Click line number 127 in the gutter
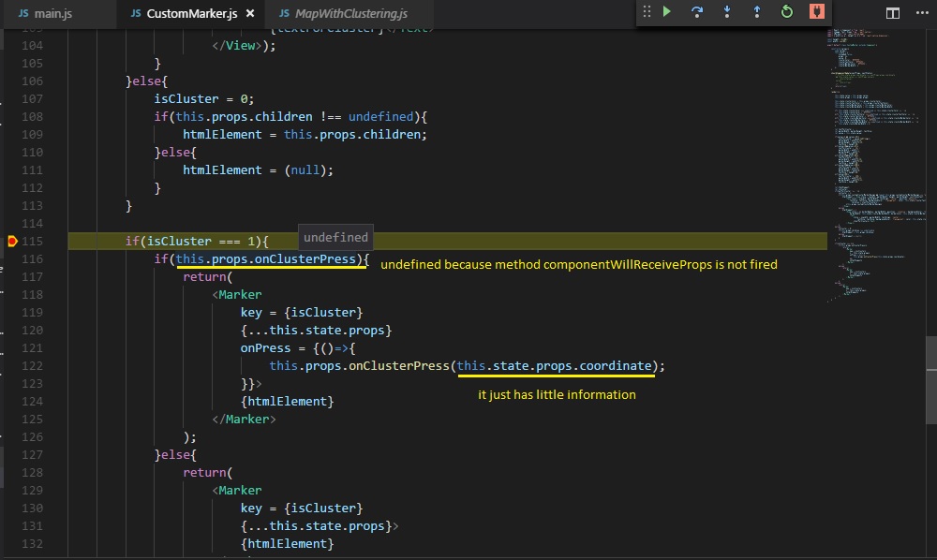This screenshot has width=937, height=560. [32, 455]
